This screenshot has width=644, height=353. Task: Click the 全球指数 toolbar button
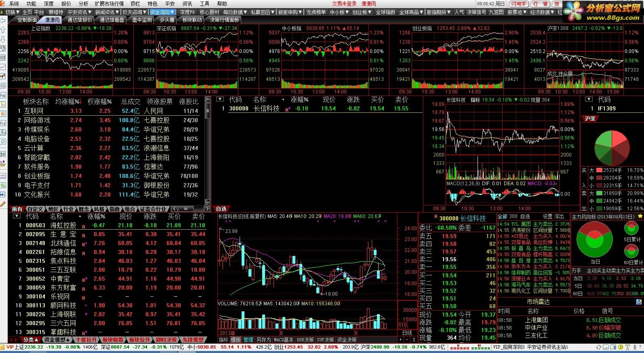click(x=385, y=12)
